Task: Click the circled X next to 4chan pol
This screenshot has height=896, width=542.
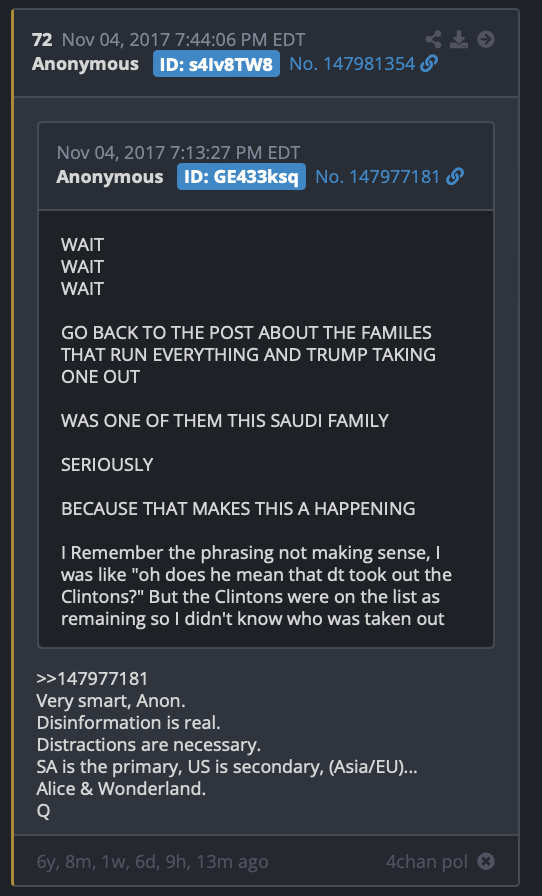Action: coord(486,861)
